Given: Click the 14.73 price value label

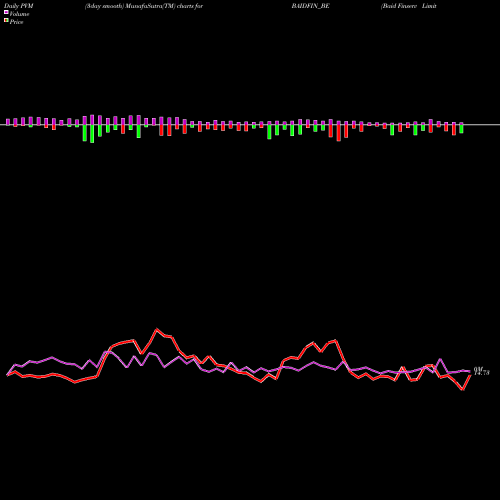Looking at the screenshot, I should coord(482,373).
